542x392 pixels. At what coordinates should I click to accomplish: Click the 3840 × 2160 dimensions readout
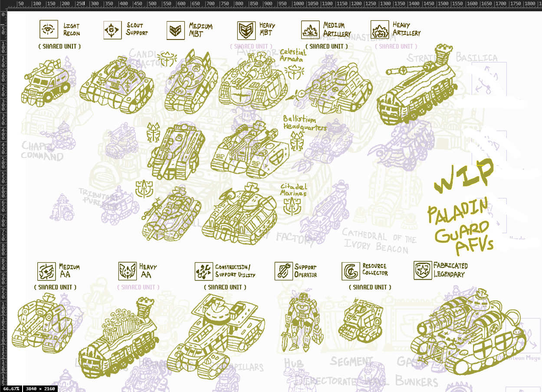click(x=40, y=389)
